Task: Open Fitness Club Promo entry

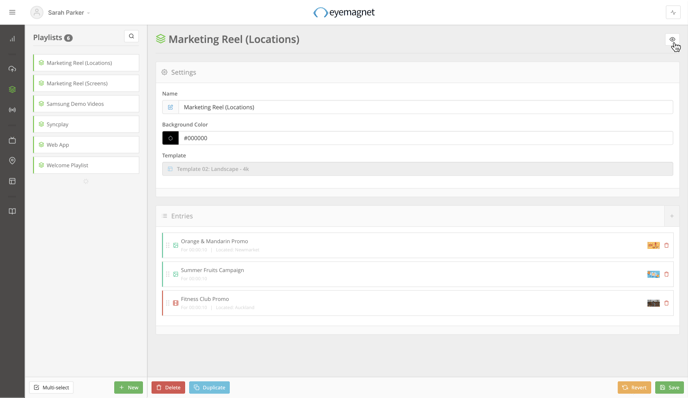Action: (417, 303)
